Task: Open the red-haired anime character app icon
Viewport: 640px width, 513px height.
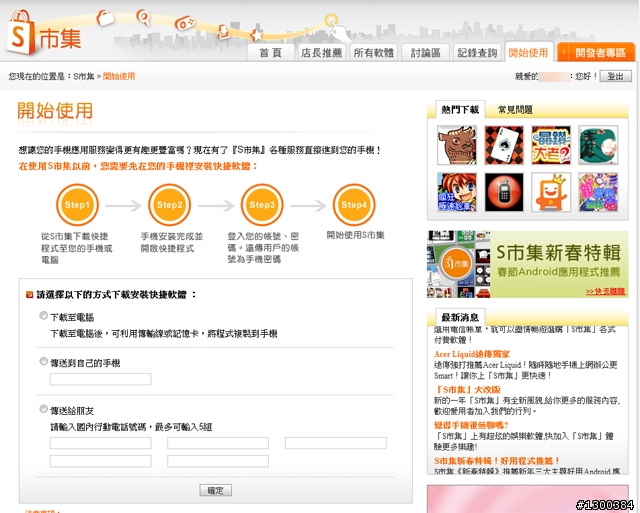Action: (457, 192)
